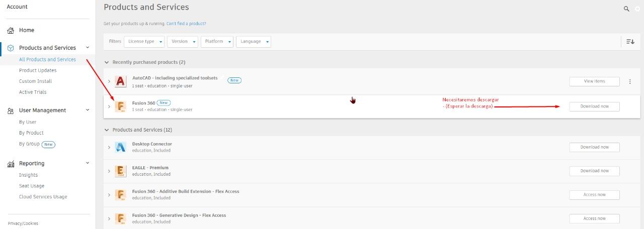Click the New badge beside Fusion 360
Image resolution: width=644 pixels, height=229 pixels.
coord(164,103)
